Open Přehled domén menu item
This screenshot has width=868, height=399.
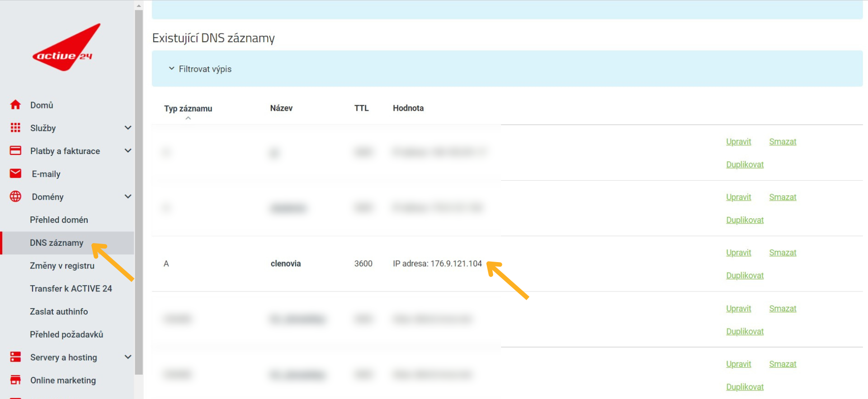coord(59,220)
